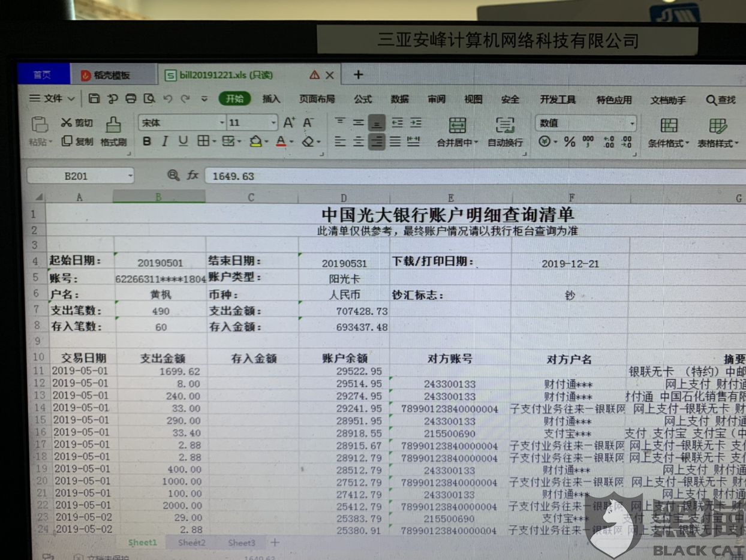Toggle Italic formatting
This screenshot has height=560, width=746.
click(x=165, y=141)
